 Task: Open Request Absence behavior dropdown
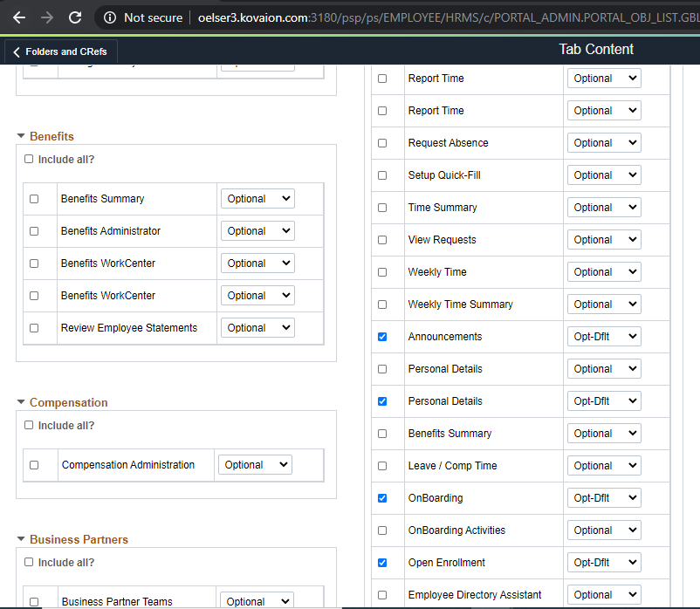click(x=604, y=143)
